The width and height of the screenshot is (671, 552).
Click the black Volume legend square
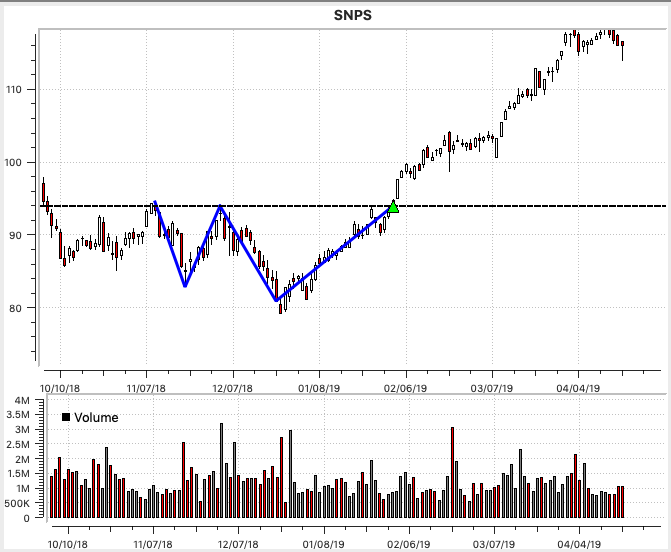pos(66,417)
